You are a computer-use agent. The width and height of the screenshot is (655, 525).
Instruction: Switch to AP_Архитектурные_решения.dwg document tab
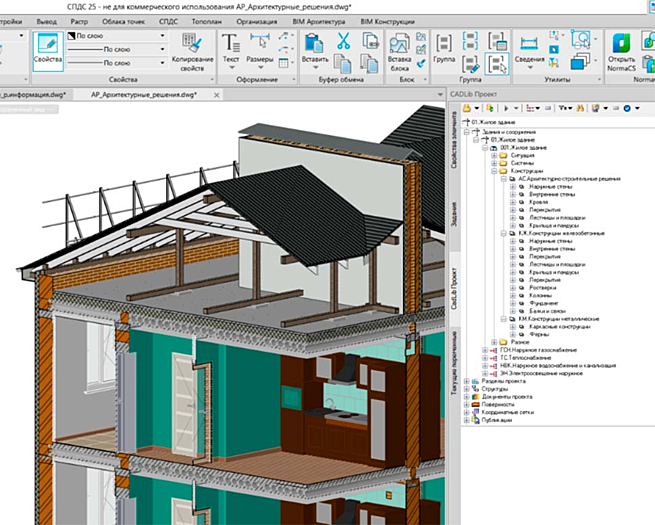pos(143,94)
